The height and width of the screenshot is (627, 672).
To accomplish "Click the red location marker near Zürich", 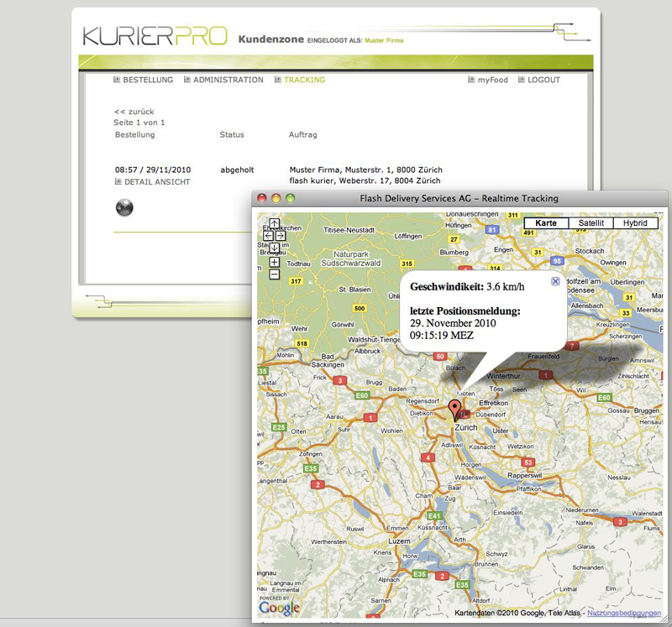I will (454, 410).
